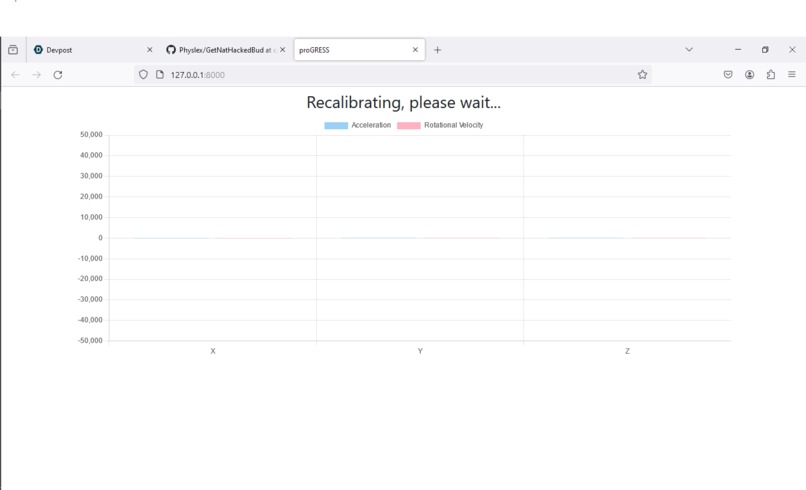Click the Recalibrating, please wait heading
Screen dimensions: 806x490
pos(404,102)
